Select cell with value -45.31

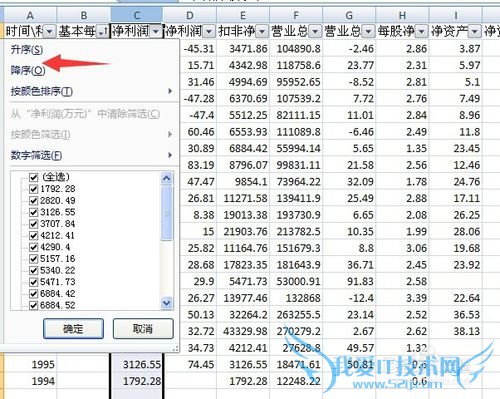click(x=198, y=49)
